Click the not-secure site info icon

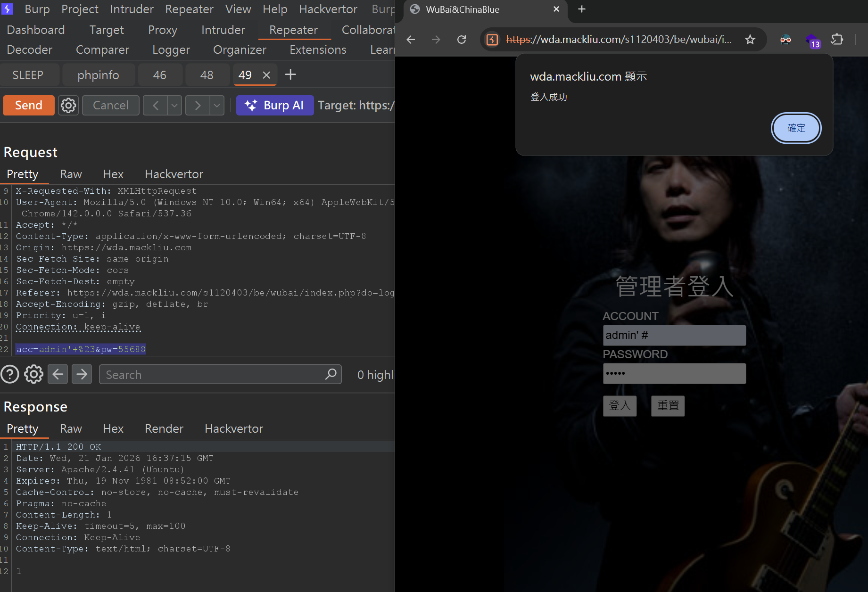(492, 40)
